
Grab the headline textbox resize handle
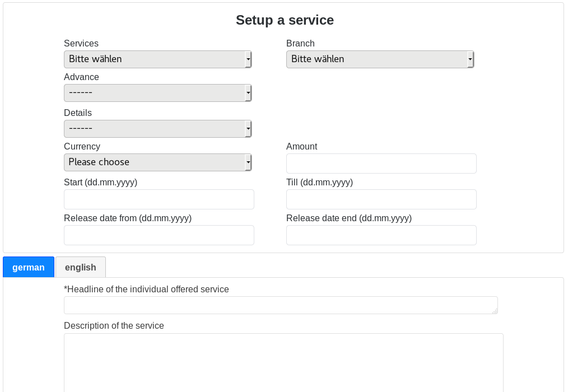495,311
